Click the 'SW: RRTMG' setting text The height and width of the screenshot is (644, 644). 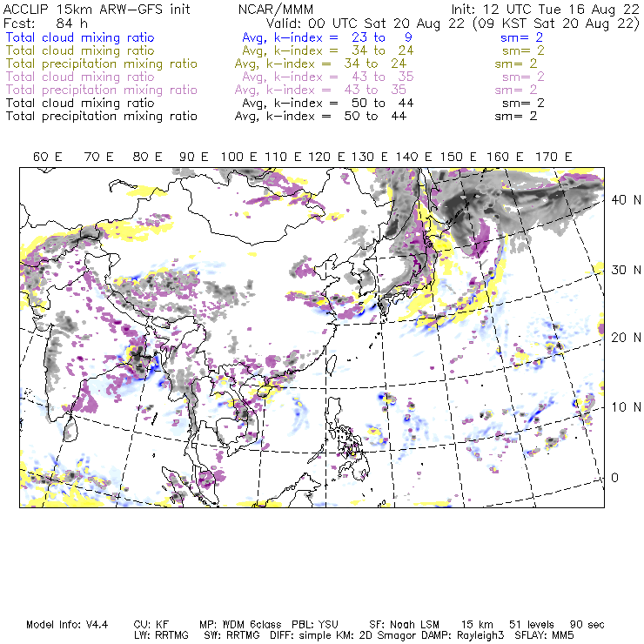[x=232, y=635]
